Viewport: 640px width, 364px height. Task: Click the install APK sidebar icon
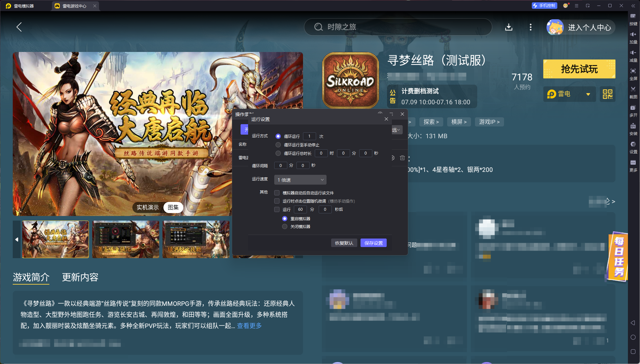pos(633,126)
